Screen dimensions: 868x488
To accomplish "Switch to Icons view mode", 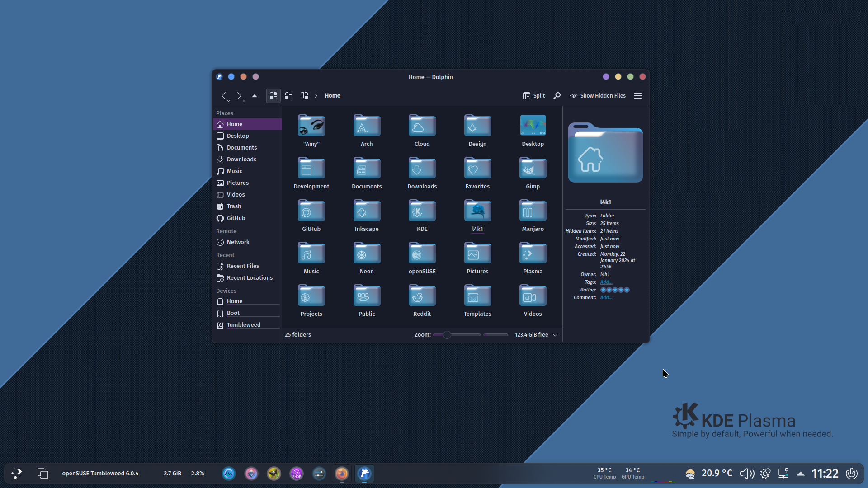I will (x=274, y=96).
